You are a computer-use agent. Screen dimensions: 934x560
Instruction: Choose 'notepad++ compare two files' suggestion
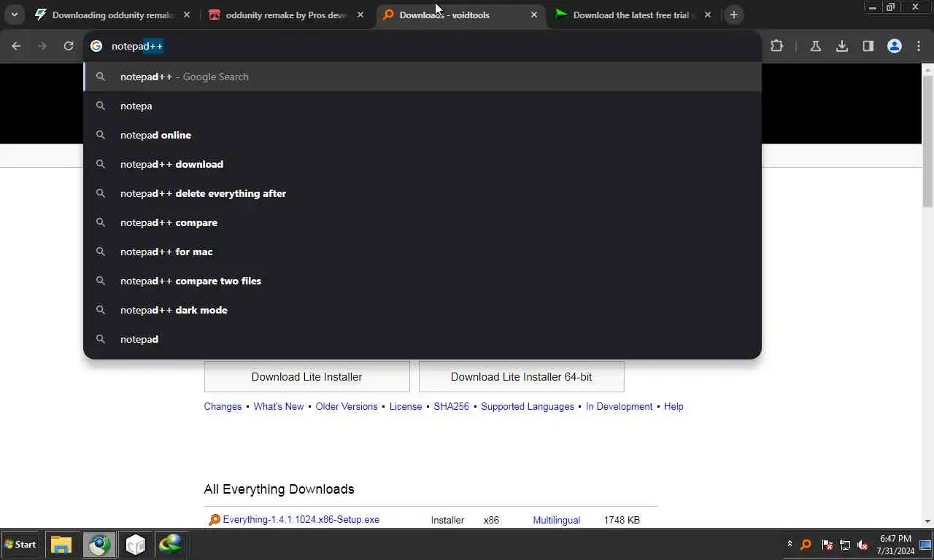click(422, 281)
